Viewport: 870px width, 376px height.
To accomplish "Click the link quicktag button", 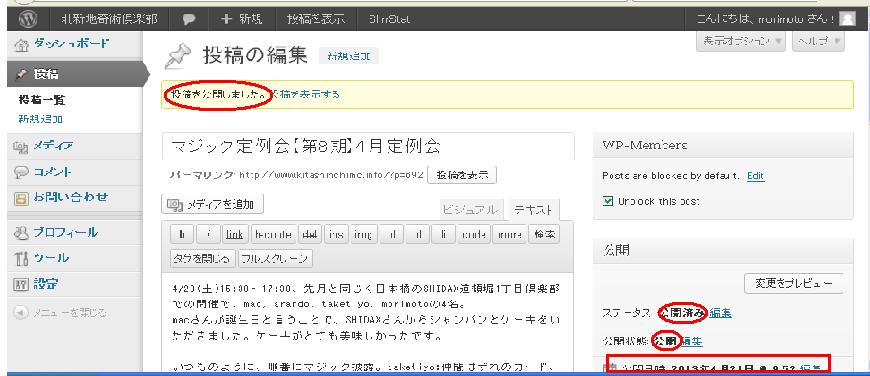I will [x=235, y=235].
